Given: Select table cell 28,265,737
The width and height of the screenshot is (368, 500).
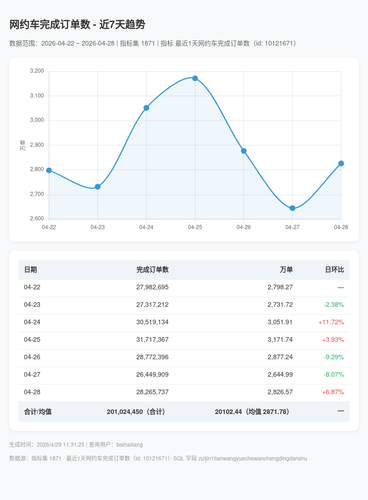Looking at the screenshot, I should click(x=152, y=392).
